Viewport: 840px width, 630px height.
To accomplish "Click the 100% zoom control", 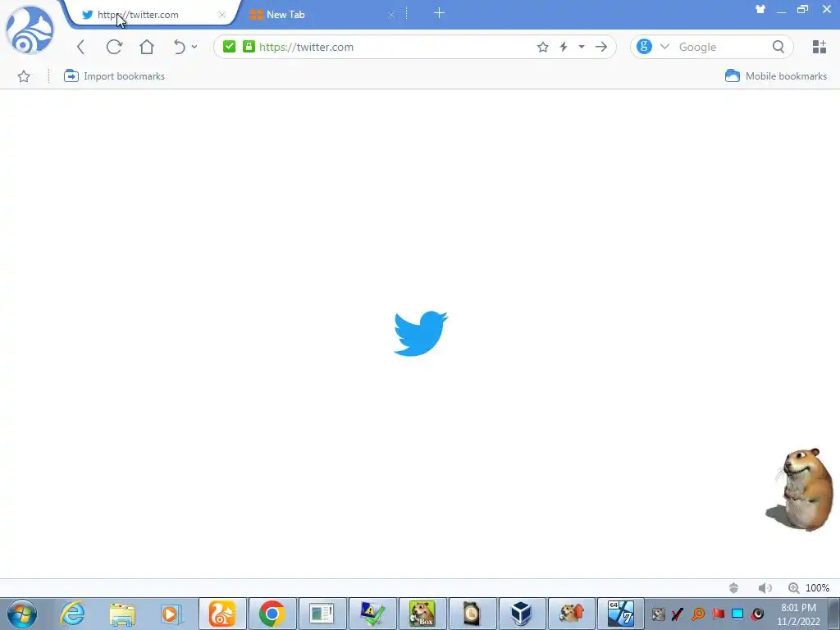I will (x=808, y=588).
